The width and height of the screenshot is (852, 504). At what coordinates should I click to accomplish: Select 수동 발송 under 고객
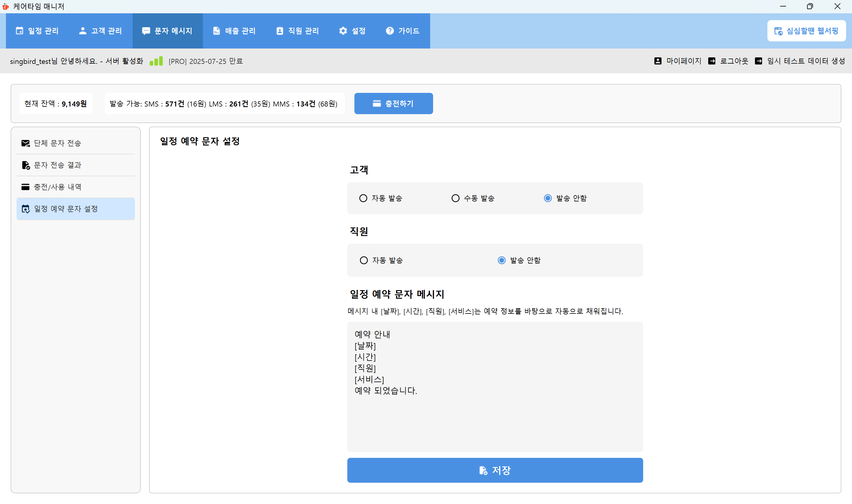(455, 198)
